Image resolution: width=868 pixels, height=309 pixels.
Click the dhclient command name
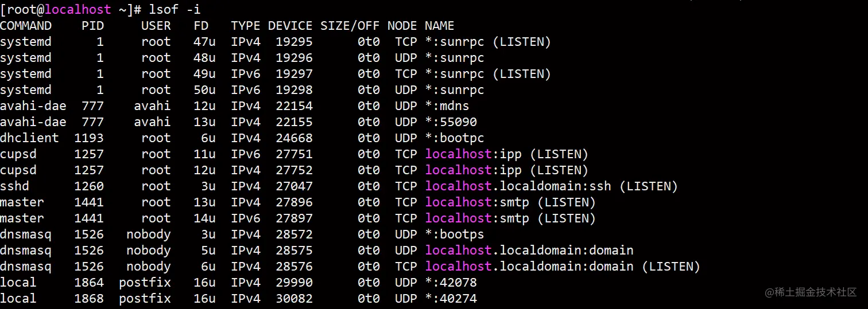(29, 138)
